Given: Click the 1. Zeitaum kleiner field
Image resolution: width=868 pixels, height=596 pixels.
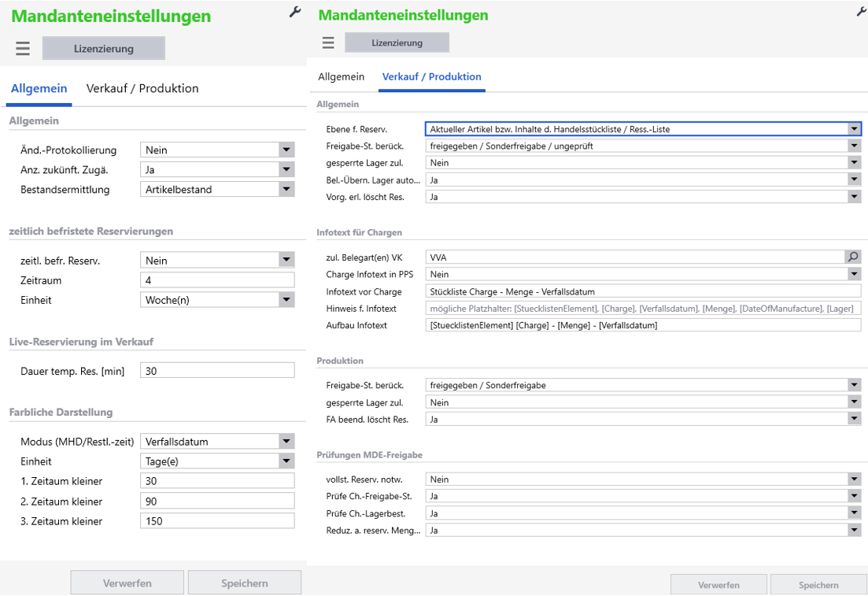Looking at the screenshot, I should click(x=217, y=481).
